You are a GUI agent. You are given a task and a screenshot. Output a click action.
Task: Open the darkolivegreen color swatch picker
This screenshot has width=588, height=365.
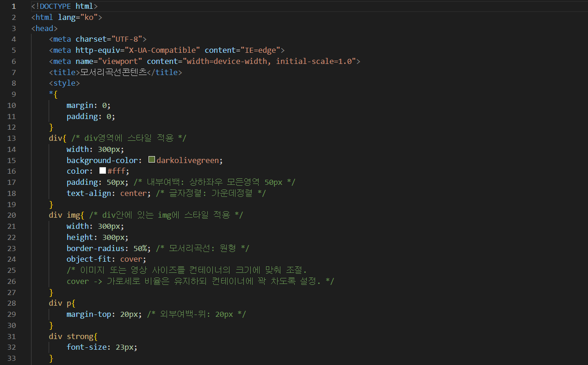151,160
